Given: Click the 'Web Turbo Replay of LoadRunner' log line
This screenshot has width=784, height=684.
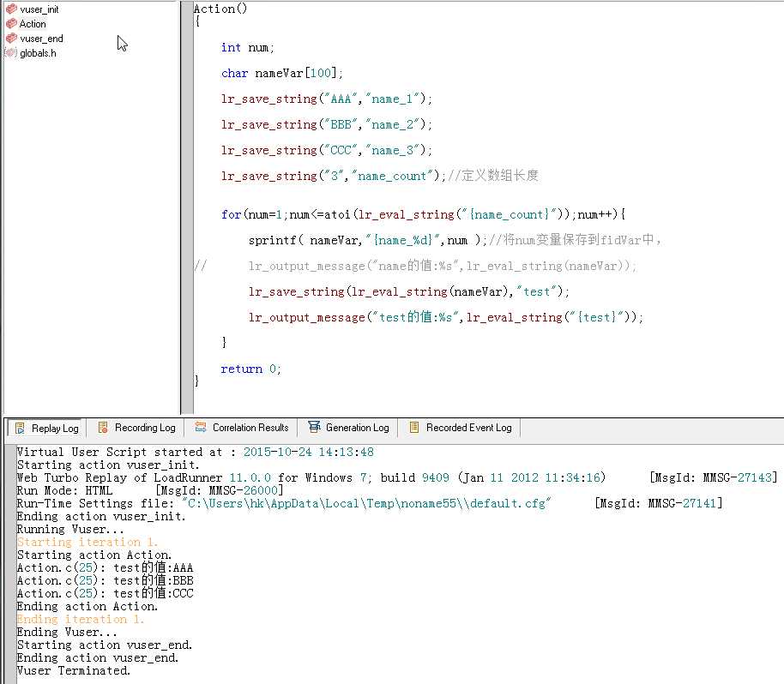Looking at the screenshot, I should coord(397,477).
